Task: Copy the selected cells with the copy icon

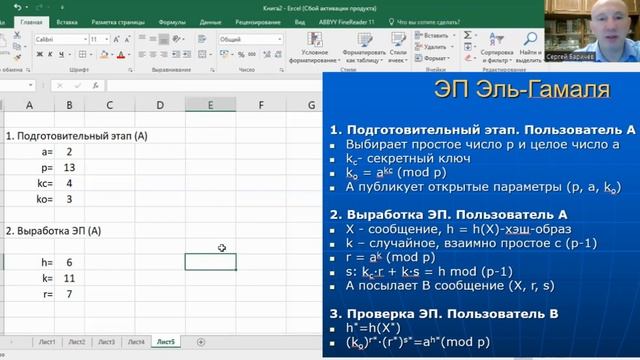Action: [x=17, y=47]
